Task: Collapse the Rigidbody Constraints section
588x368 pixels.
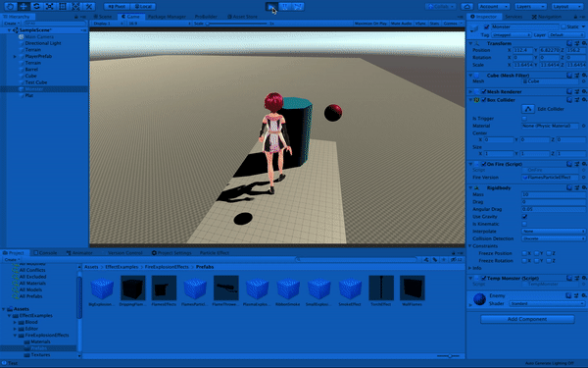Action: click(x=469, y=246)
